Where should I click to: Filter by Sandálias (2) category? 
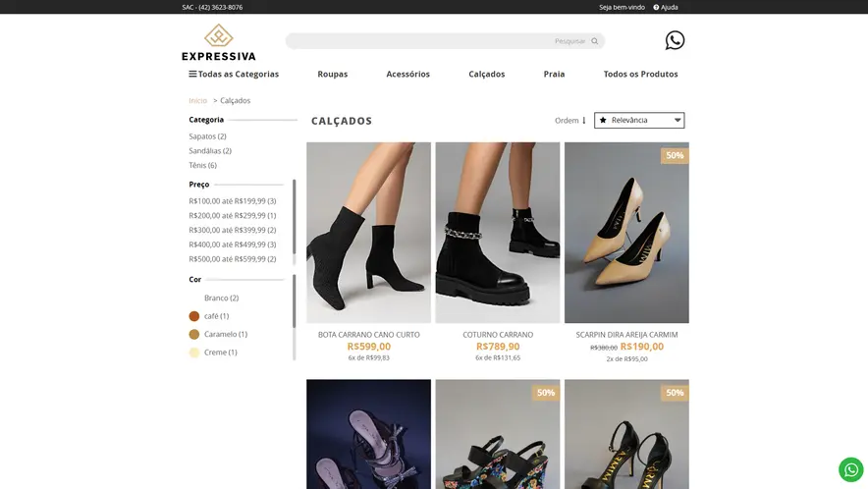[x=210, y=150]
